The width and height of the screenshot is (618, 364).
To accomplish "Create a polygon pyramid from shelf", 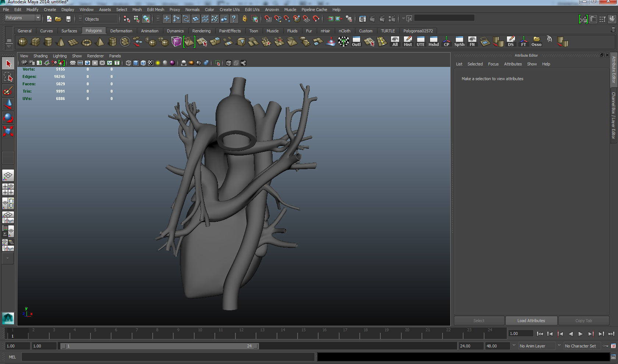I will [x=99, y=42].
